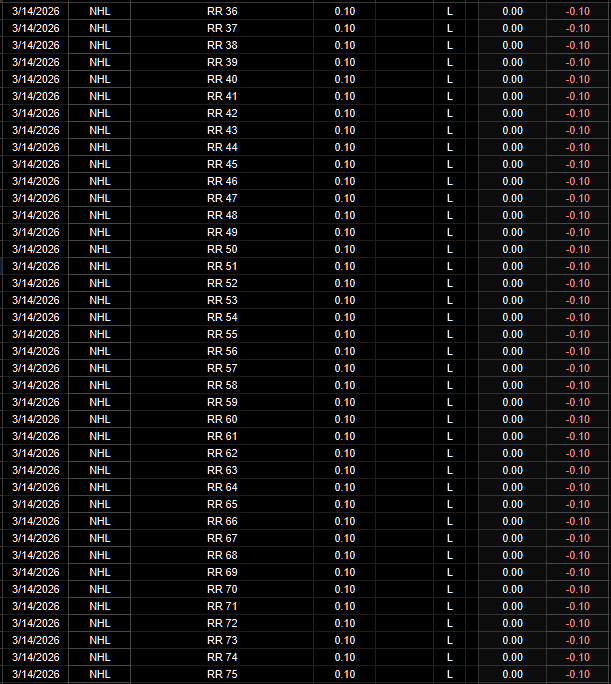Select the L result in the RR 54 row
The image size is (611, 684).
point(450,318)
